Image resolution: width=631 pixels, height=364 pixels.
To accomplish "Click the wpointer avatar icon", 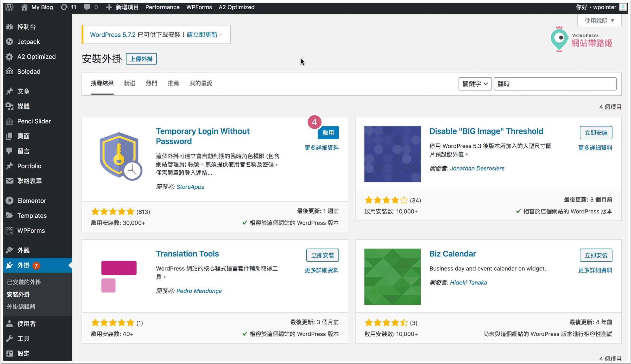I will click(x=623, y=7).
